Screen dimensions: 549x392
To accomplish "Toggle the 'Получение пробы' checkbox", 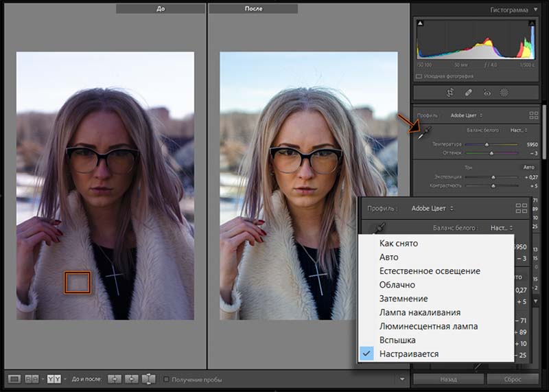I will click(167, 379).
